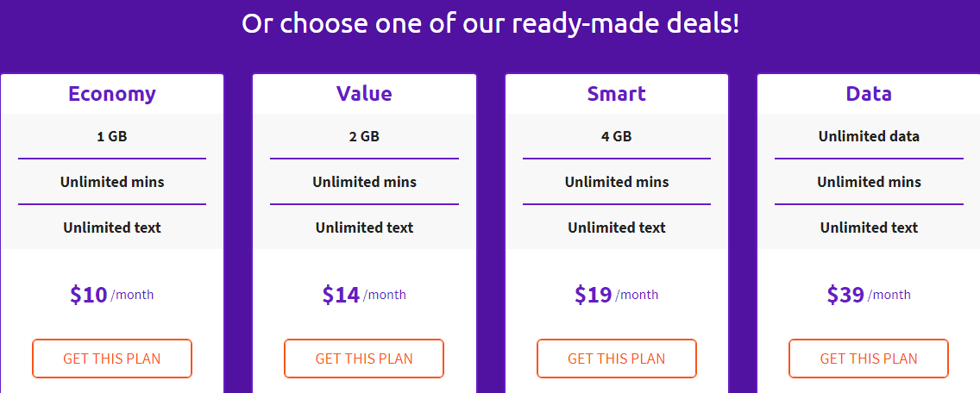
Task: Click the Unlimited data feature
Action: pos(869,136)
